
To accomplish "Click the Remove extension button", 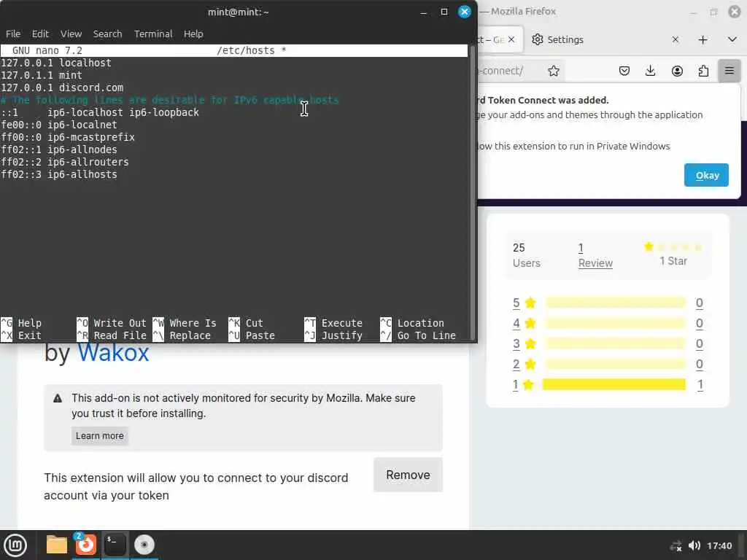I will click(x=409, y=475).
